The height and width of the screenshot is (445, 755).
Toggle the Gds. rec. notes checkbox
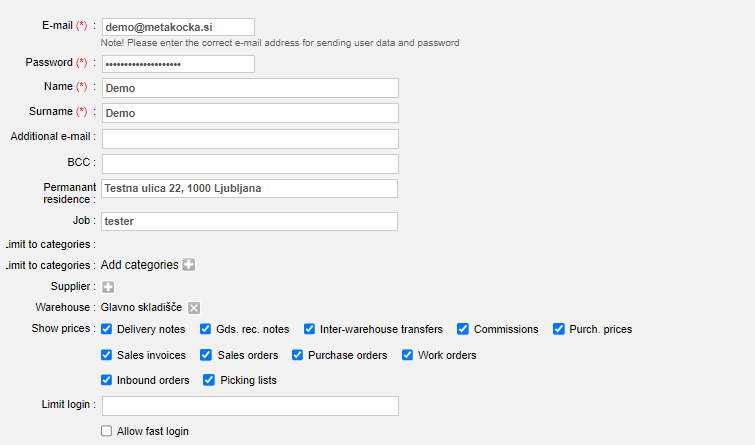pos(206,329)
